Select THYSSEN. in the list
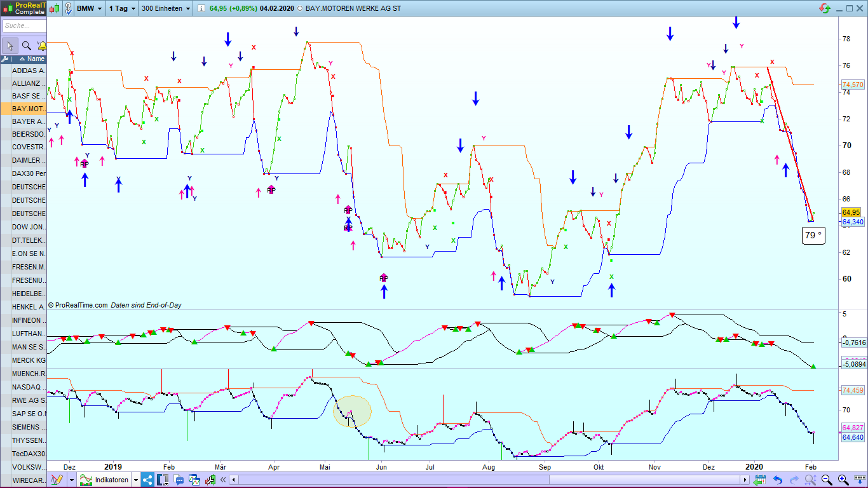 pyautogui.click(x=29, y=440)
